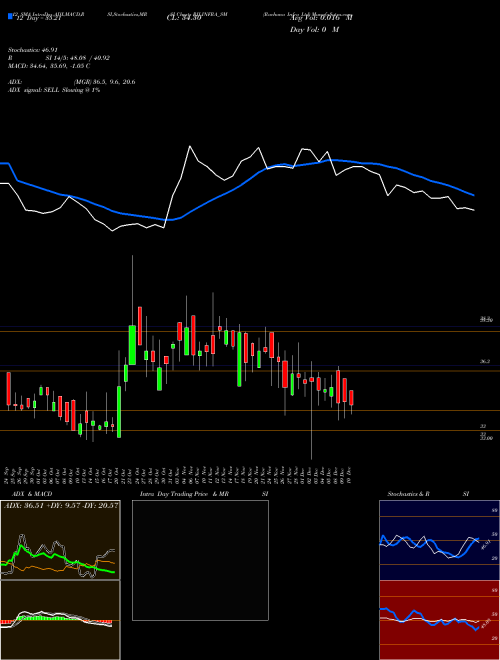Click the peak of the white price line
Image resolution: width=500 pixels, height=660 pixels.
tap(190, 146)
